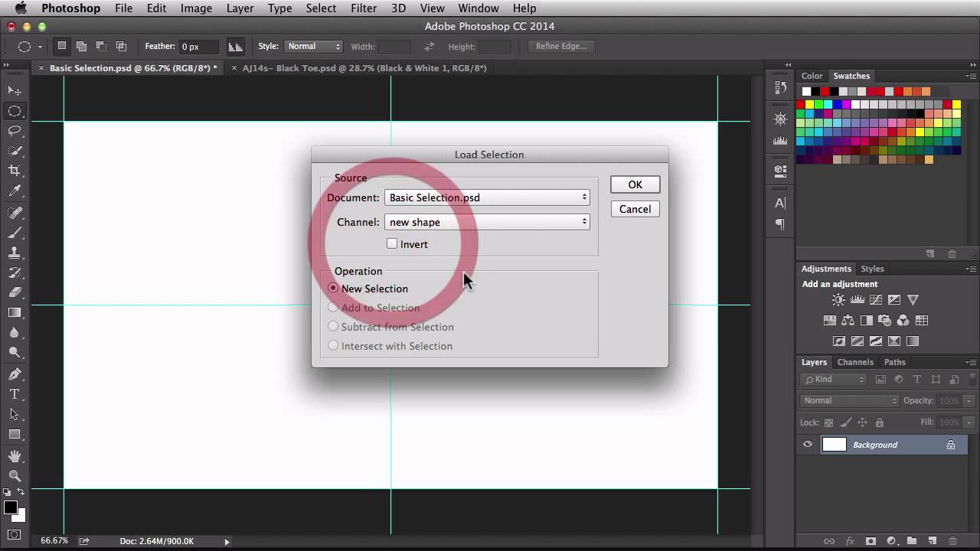Hide the Background layer visibility
This screenshot has height=551, width=980.
[808, 445]
